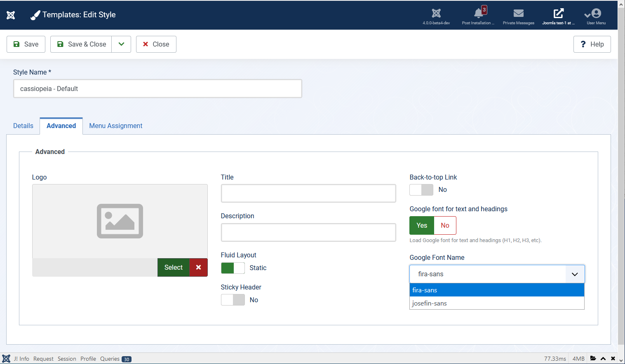Open the Joomla logo menu toggle
The height and width of the screenshot is (364, 625).
tap(11, 15)
